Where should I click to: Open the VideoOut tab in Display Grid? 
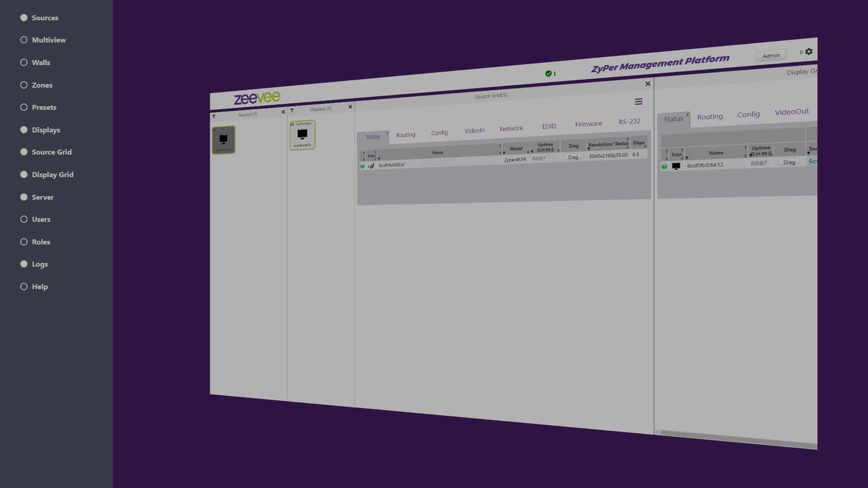(x=791, y=112)
